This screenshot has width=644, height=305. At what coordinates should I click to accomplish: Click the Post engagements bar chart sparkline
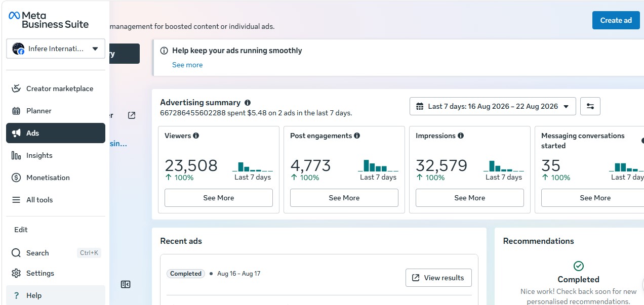click(378, 165)
